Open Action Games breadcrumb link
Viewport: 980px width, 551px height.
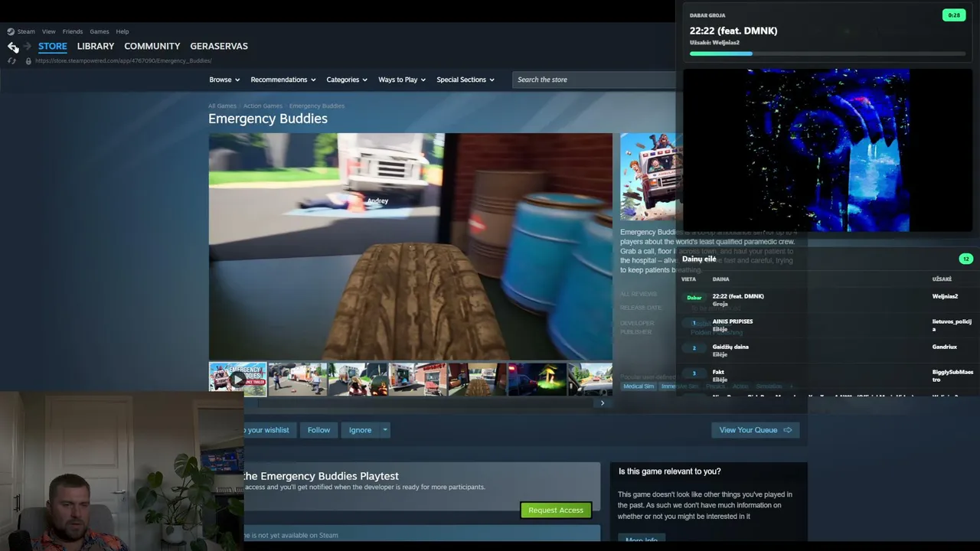pos(263,106)
